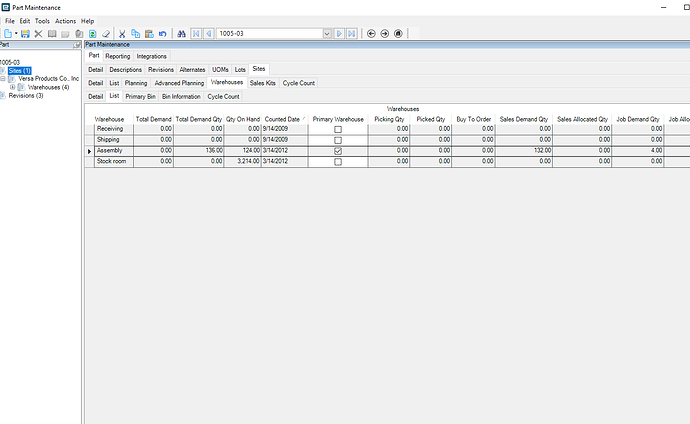Click the Undo toolbar icon
The image size is (690, 424).
click(162, 33)
